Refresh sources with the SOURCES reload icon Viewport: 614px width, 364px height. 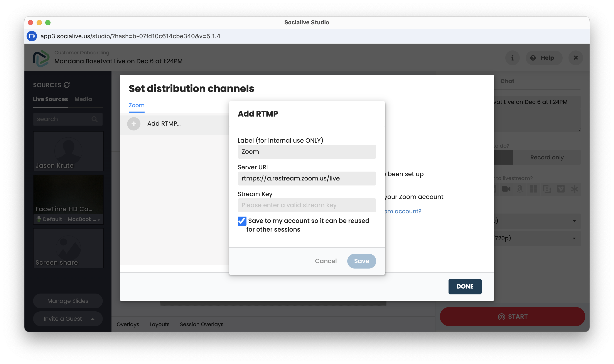pyautogui.click(x=67, y=85)
